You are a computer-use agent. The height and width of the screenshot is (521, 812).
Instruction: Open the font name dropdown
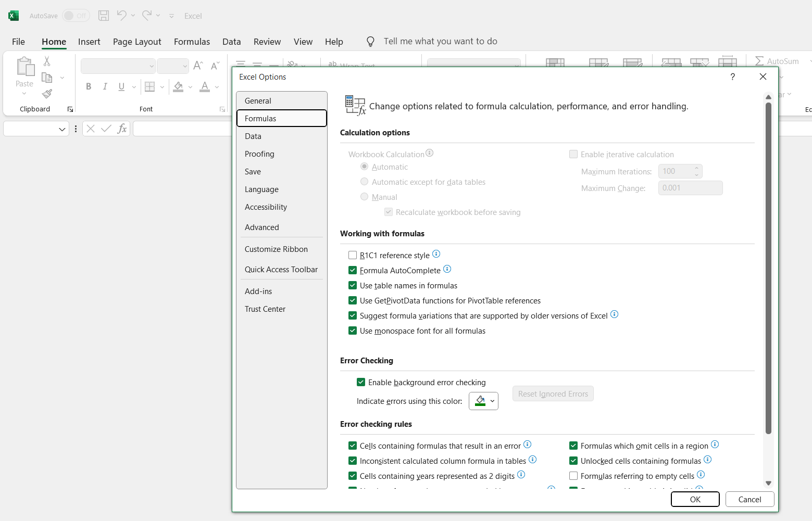coord(152,66)
